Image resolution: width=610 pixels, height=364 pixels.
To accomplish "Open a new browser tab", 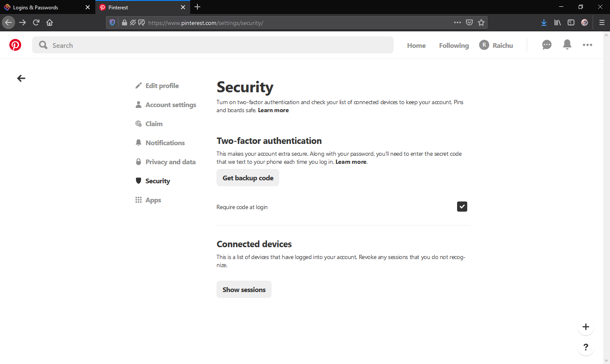I will tap(197, 7).
